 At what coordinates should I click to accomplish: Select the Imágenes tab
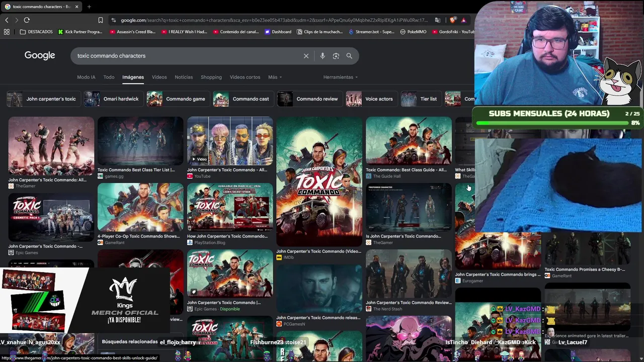(133, 77)
